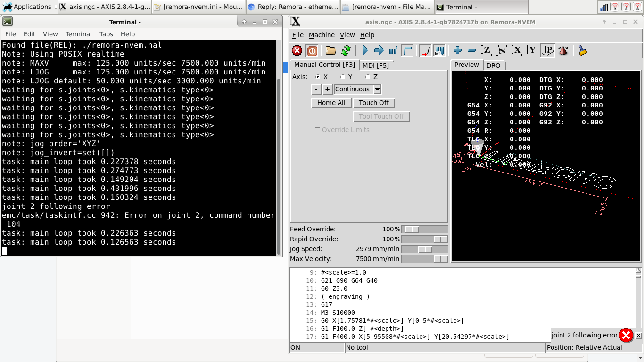Image resolution: width=644 pixels, height=362 pixels.
Task: Stop program execution in the AXIS toolbar
Action: point(408,50)
